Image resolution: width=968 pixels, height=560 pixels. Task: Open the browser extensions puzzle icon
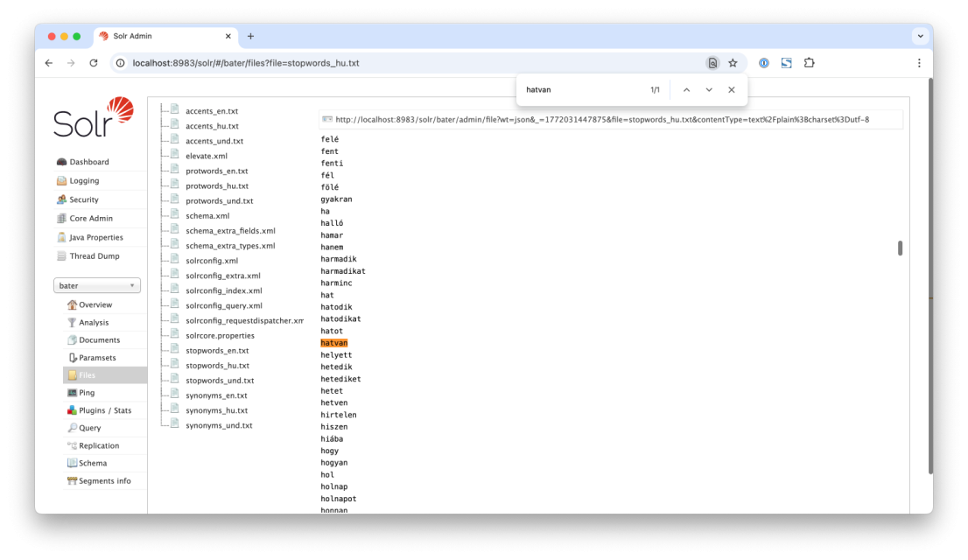coord(809,63)
